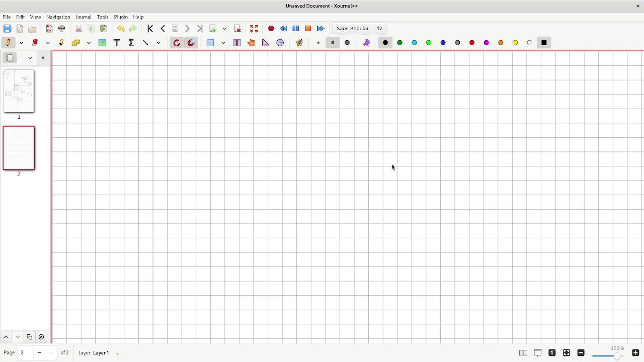Delete the current page
The height and width of the screenshot is (362, 644).
click(x=237, y=29)
